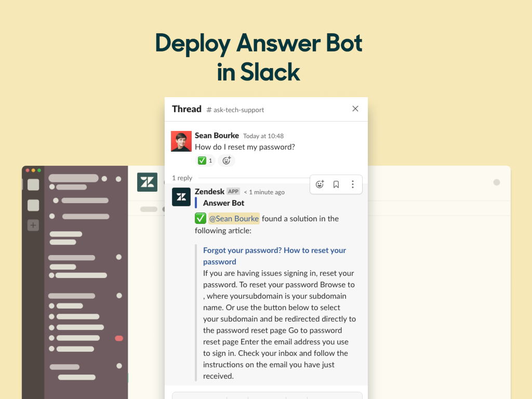The width and height of the screenshot is (532, 399).
Task: Click the 'Deploy Answer Bot in Slack' headline
Action: pyautogui.click(x=259, y=57)
